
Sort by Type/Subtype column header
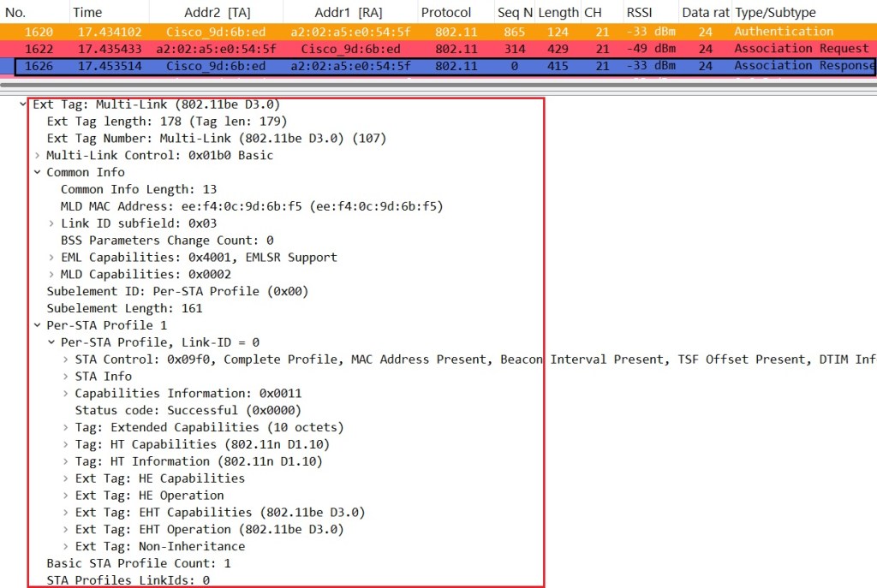775,13
